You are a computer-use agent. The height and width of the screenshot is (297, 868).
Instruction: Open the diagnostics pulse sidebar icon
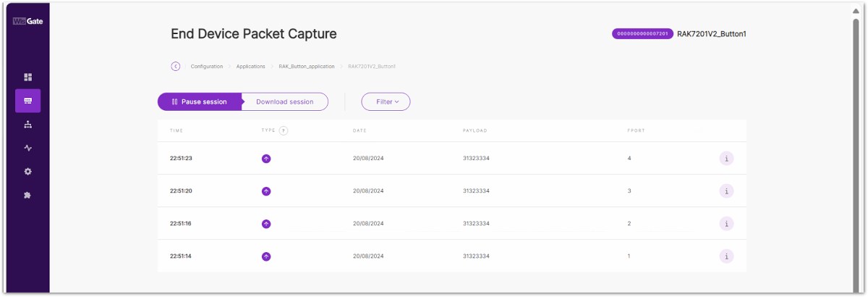27,148
